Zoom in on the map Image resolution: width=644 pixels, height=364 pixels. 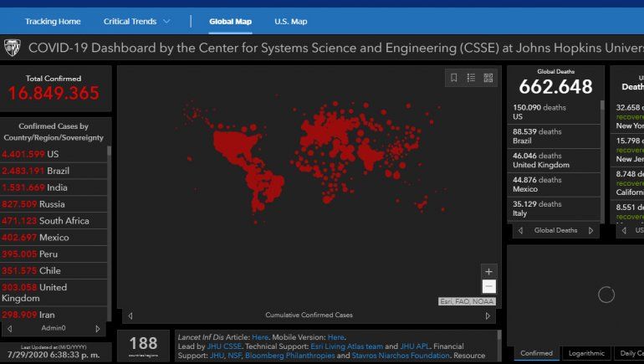(x=489, y=271)
